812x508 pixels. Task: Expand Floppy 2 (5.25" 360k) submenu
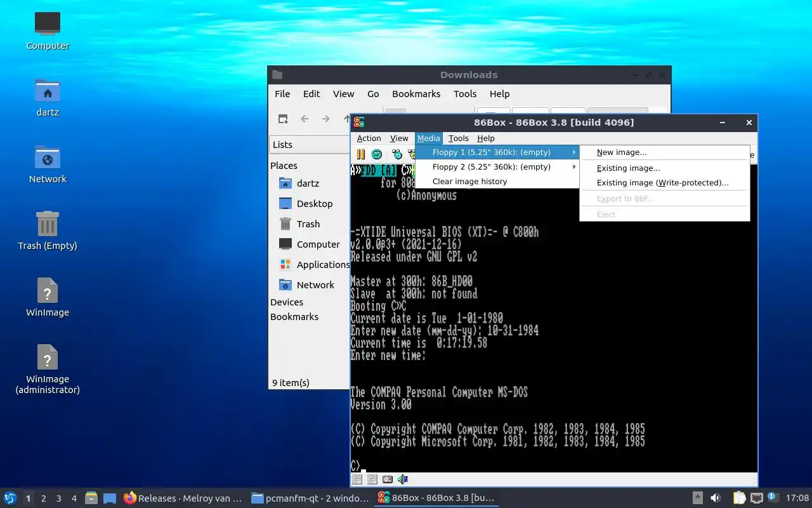[497, 167]
